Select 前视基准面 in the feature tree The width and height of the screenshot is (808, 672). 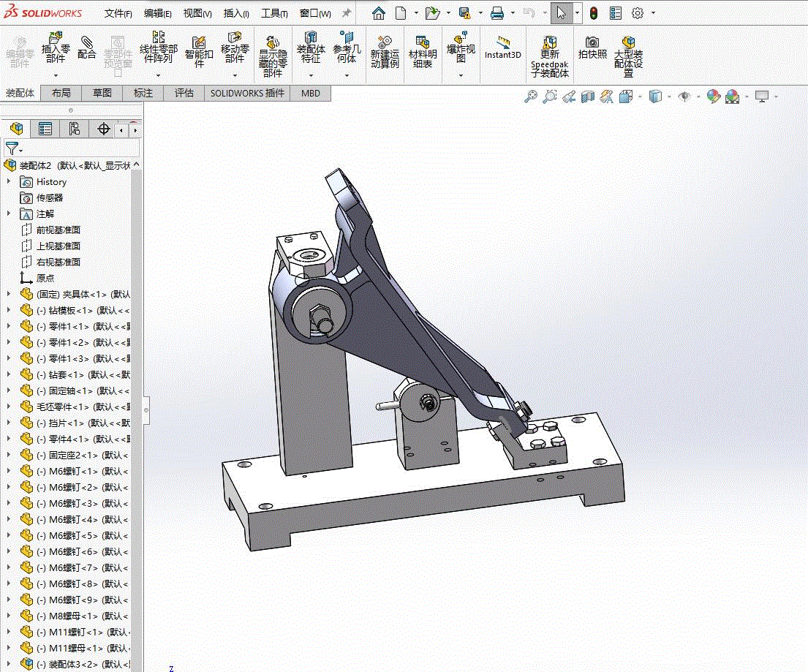coord(58,230)
